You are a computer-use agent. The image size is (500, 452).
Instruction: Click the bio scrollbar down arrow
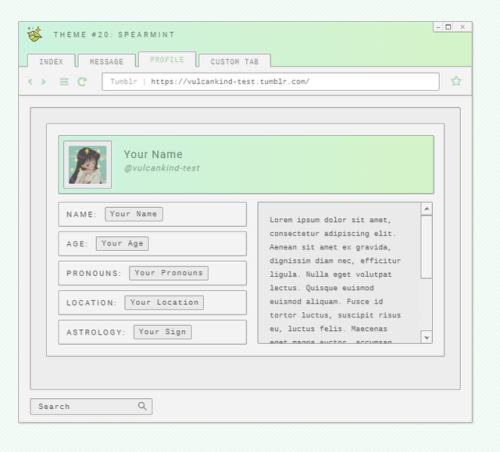[427, 337]
